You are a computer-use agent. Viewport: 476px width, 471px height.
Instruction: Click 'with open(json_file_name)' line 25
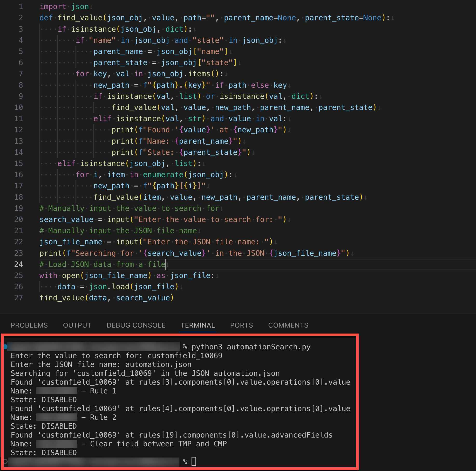coord(127,275)
